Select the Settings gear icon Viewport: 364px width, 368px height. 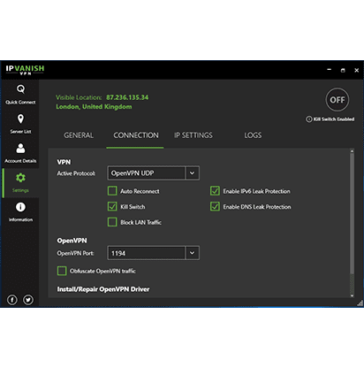pyautogui.click(x=20, y=178)
